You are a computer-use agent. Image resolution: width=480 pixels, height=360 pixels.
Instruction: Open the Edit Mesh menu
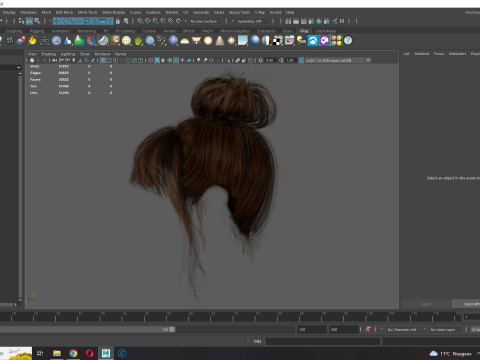(x=64, y=12)
